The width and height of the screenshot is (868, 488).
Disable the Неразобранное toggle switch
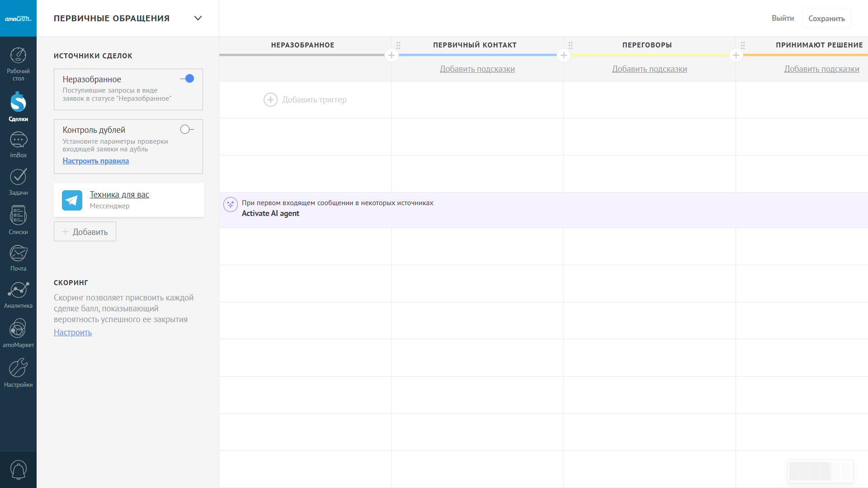tap(187, 79)
